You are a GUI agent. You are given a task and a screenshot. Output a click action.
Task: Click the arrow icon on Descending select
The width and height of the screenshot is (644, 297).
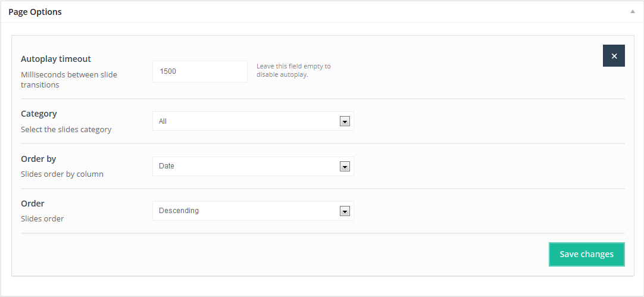(x=344, y=211)
